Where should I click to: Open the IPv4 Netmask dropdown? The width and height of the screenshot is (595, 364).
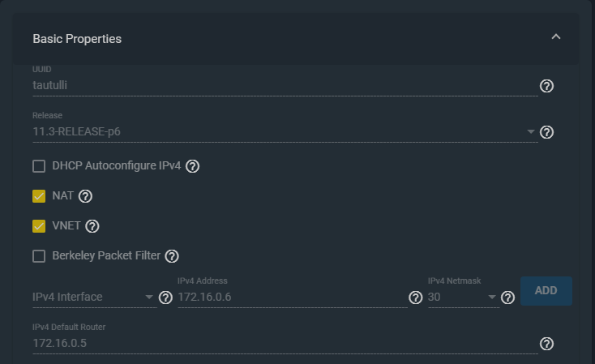pyautogui.click(x=464, y=297)
